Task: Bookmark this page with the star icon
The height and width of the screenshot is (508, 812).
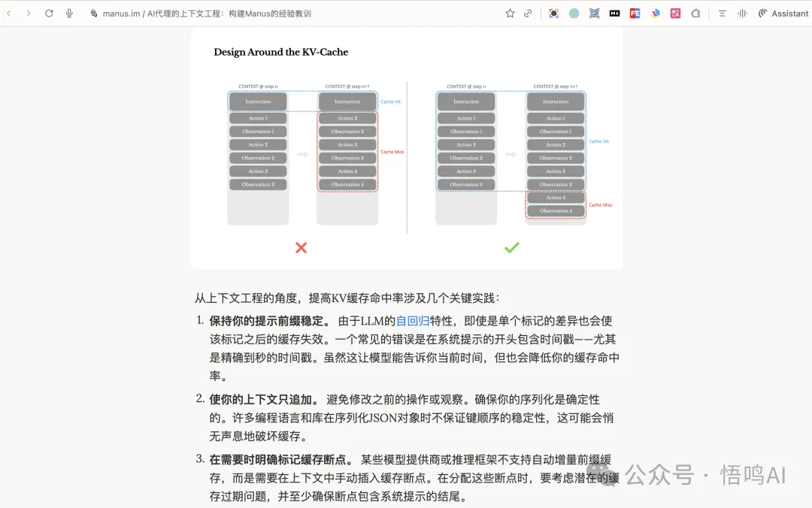Action: 510,14
